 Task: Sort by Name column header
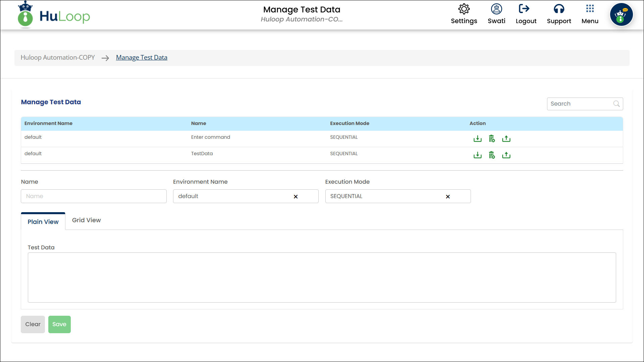[199, 123]
